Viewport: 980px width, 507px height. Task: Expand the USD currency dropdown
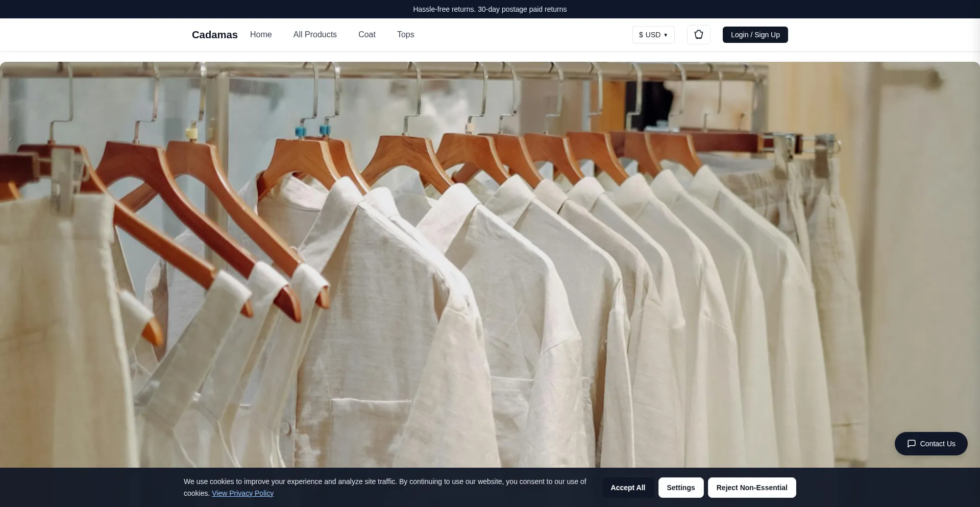tap(653, 35)
